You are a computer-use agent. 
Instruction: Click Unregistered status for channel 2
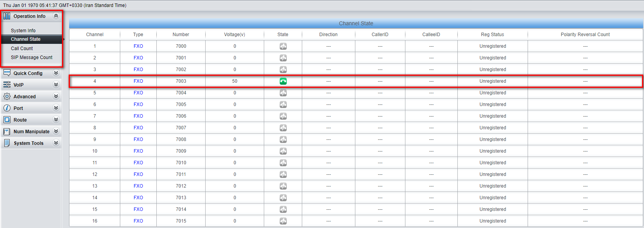[493, 58]
